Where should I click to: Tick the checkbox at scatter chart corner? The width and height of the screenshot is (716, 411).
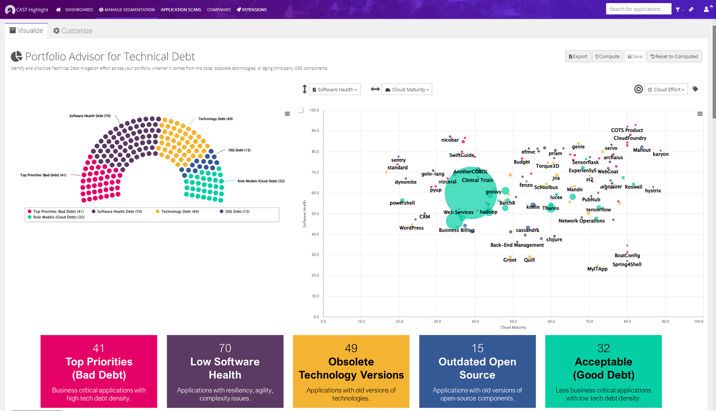(x=301, y=111)
